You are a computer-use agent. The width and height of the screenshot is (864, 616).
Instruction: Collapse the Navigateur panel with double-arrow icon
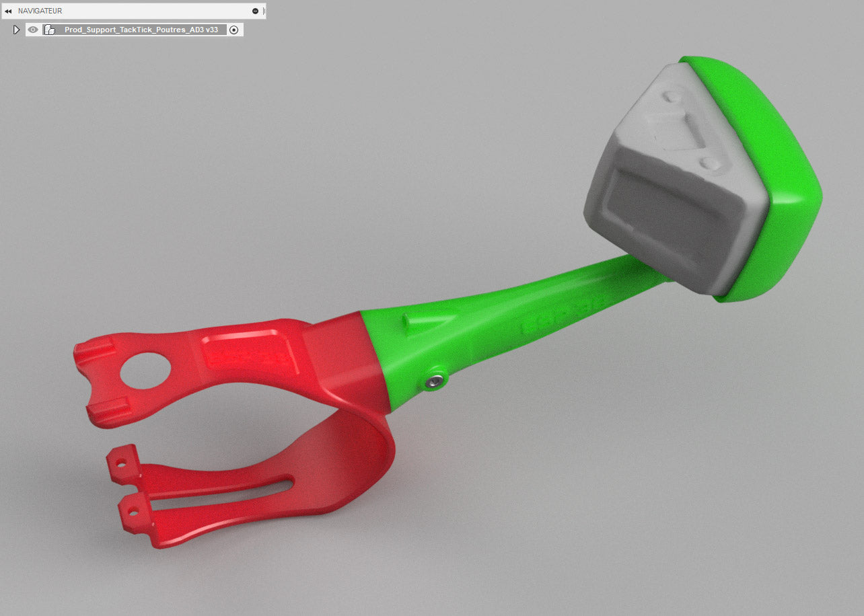point(8,11)
